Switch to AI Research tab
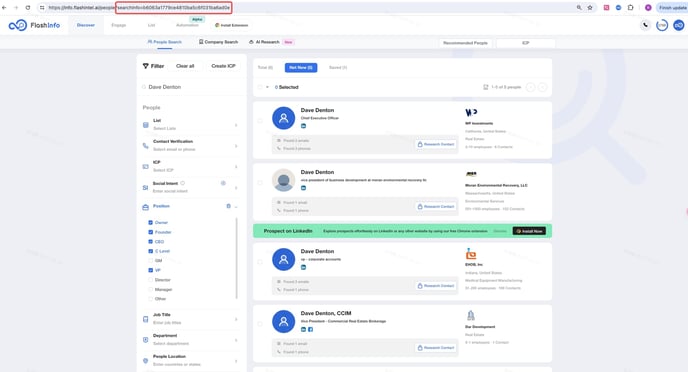 271,42
